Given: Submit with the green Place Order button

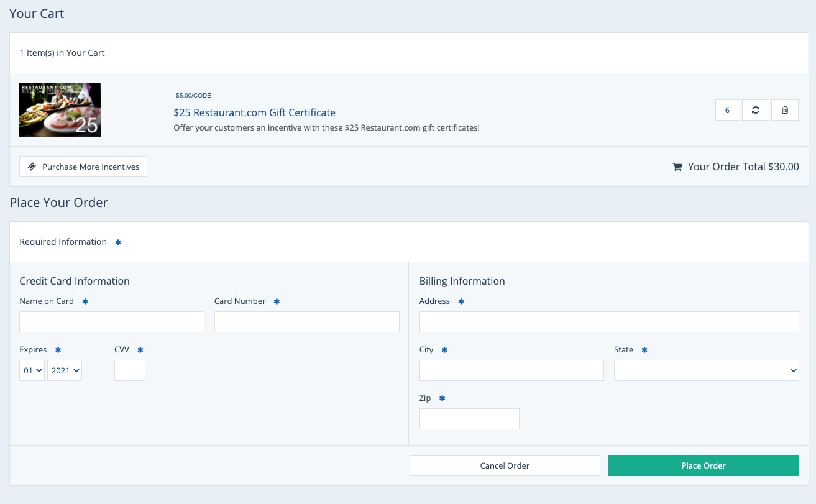Looking at the screenshot, I should (x=704, y=465).
